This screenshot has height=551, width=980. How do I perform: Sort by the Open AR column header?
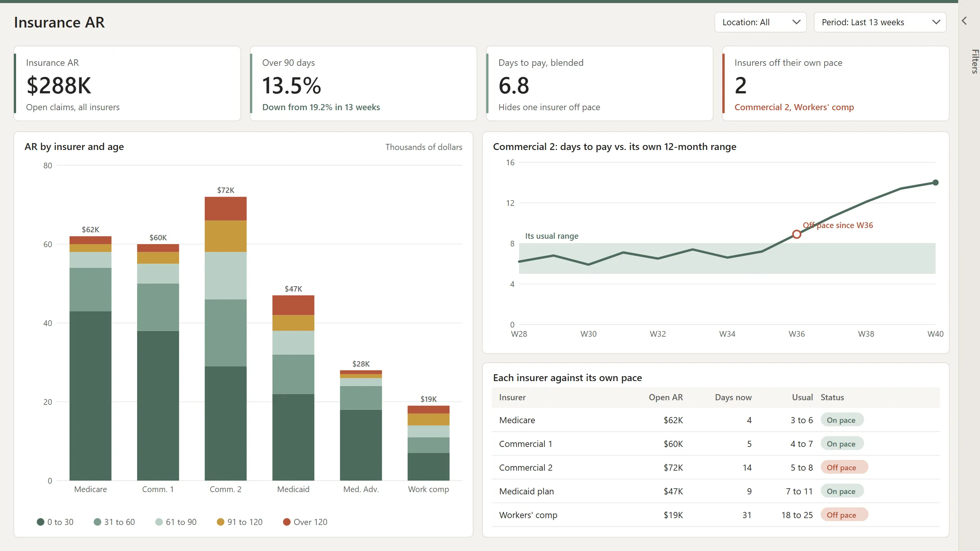click(666, 397)
